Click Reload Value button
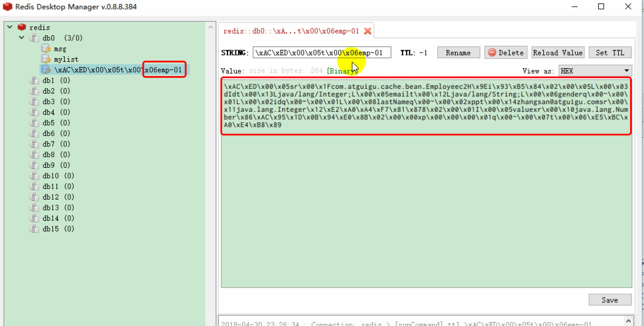Screen dimensions: 644x326 [558, 53]
